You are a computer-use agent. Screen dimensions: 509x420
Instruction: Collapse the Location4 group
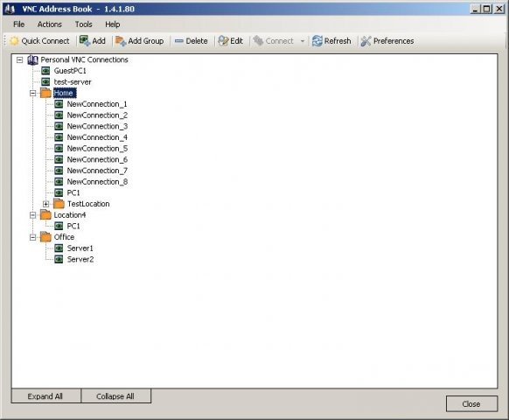[32, 215]
